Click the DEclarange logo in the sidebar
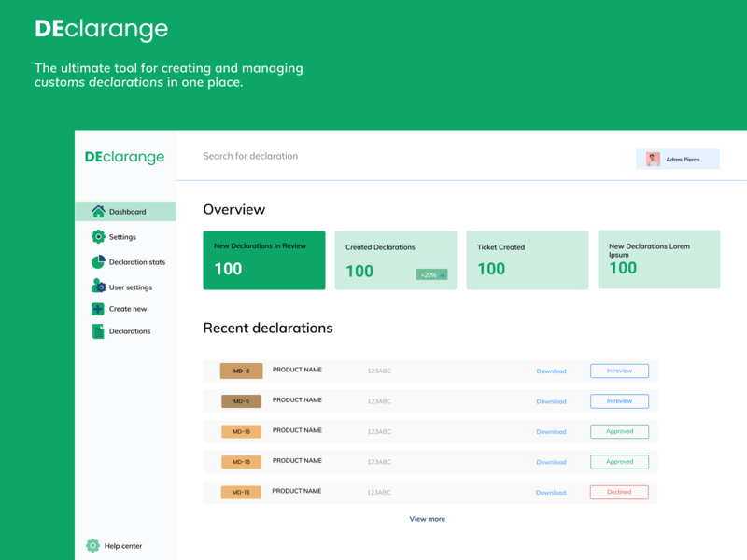 click(x=124, y=157)
